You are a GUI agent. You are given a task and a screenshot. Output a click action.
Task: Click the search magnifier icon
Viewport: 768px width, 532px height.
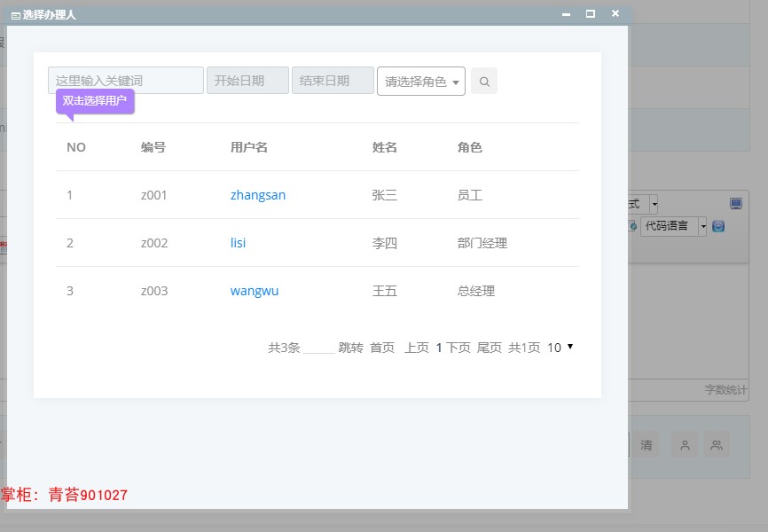click(x=483, y=80)
